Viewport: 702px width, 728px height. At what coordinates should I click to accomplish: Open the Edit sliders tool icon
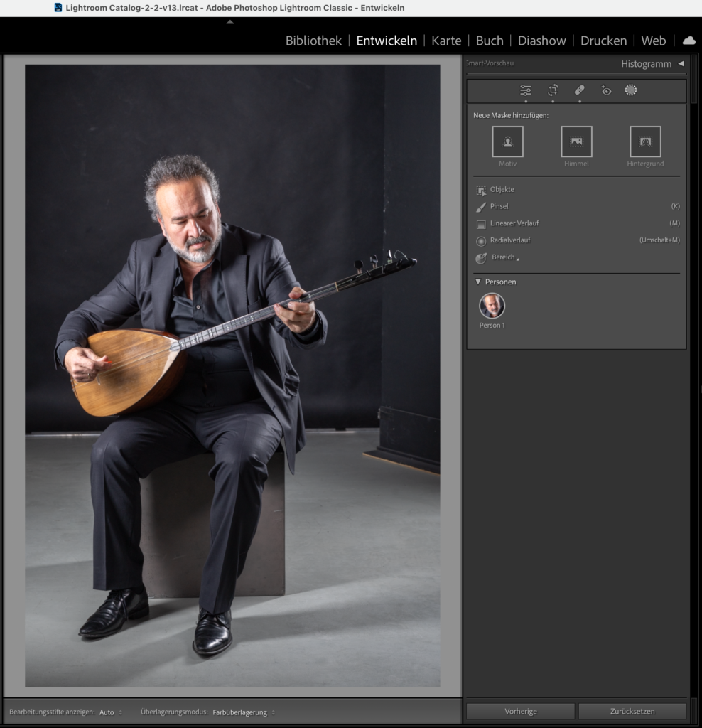pyautogui.click(x=526, y=90)
